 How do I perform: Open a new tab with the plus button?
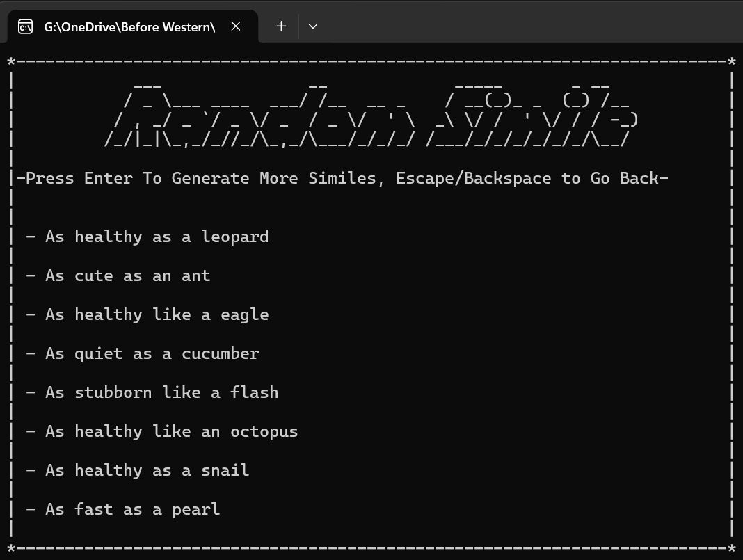[281, 26]
